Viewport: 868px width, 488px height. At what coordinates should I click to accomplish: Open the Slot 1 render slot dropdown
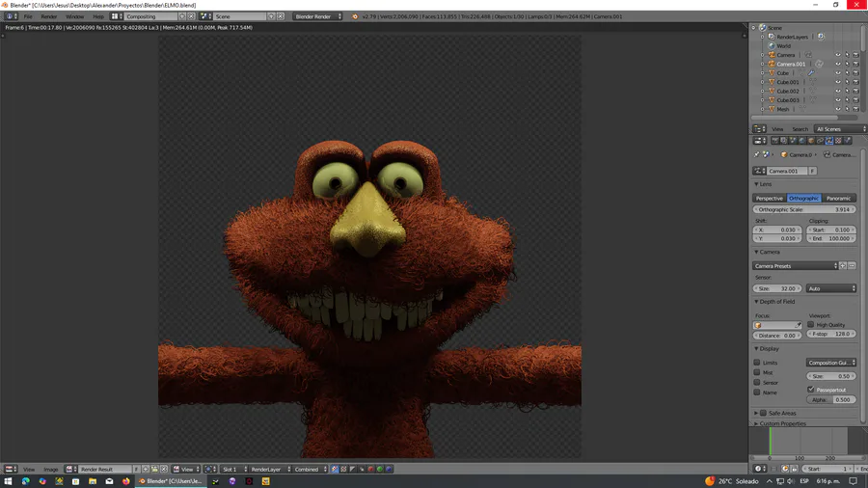coord(233,469)
